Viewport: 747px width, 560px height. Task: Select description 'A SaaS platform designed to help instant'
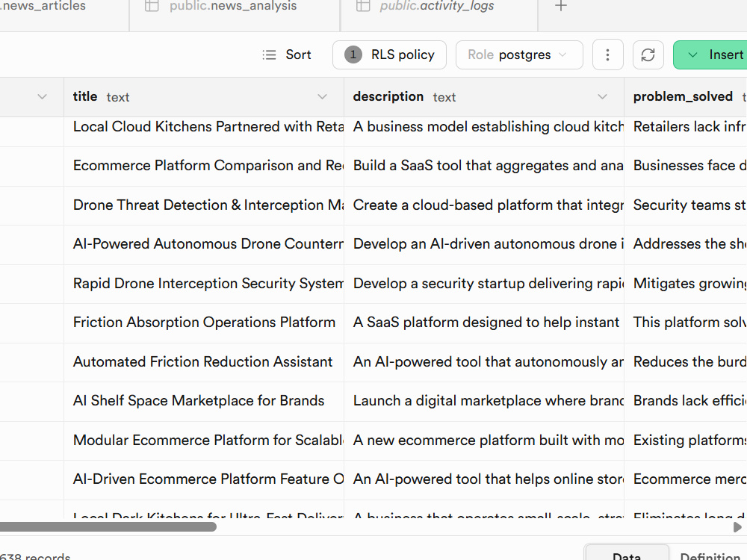click(484, 323)
